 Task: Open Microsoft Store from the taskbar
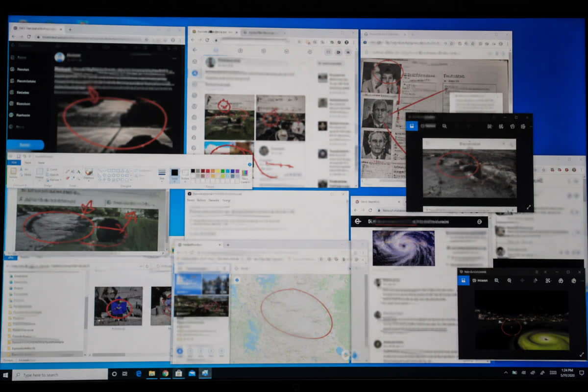(178, 374)
